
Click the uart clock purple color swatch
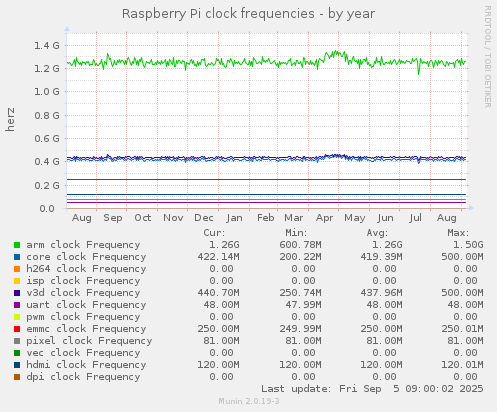coord(17,305)
